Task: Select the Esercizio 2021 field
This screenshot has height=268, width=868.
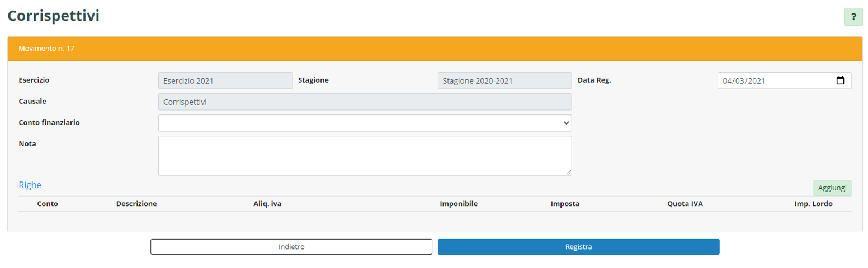Action: (225, 80)
